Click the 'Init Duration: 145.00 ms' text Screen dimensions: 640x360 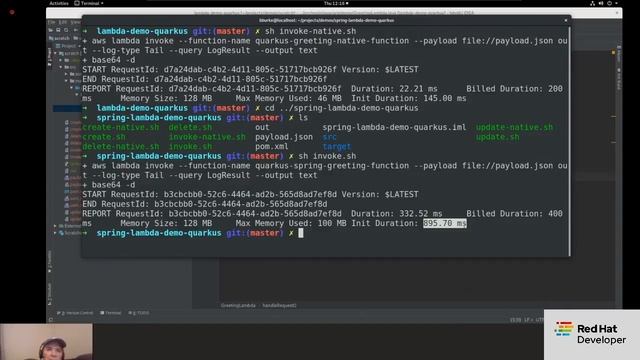pos(409,98)
